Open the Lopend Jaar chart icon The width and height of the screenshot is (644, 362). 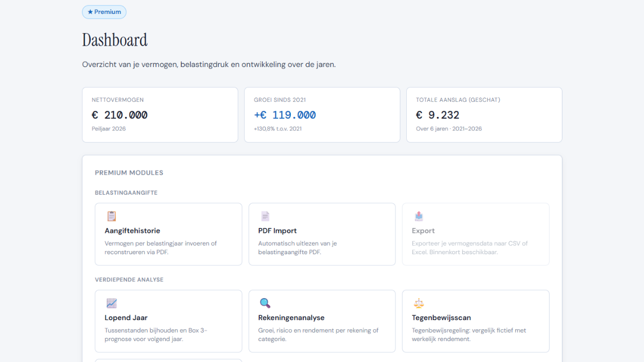[x=112, y=302]
